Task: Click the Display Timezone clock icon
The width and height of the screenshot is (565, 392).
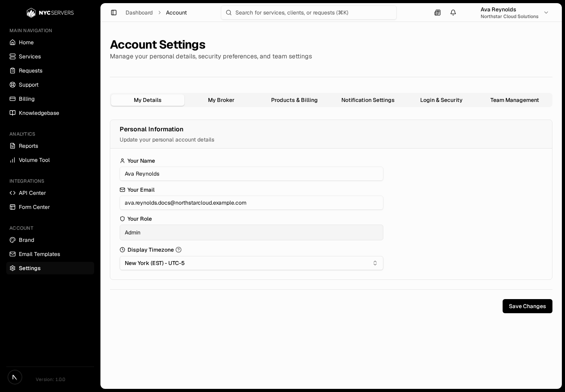Action: coord(122,250)
